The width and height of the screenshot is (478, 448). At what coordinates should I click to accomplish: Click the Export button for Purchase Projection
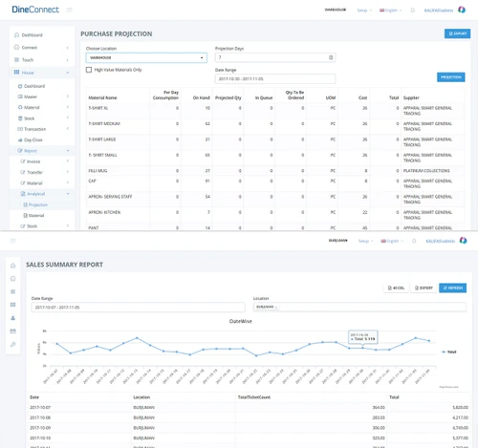457,33
